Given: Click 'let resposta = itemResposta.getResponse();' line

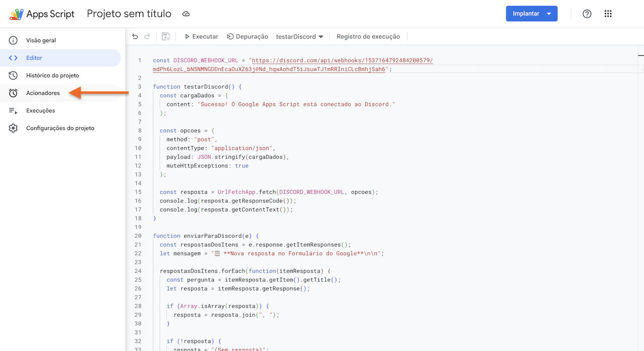Looking at the screenshot, I should (x=238, y=289).
